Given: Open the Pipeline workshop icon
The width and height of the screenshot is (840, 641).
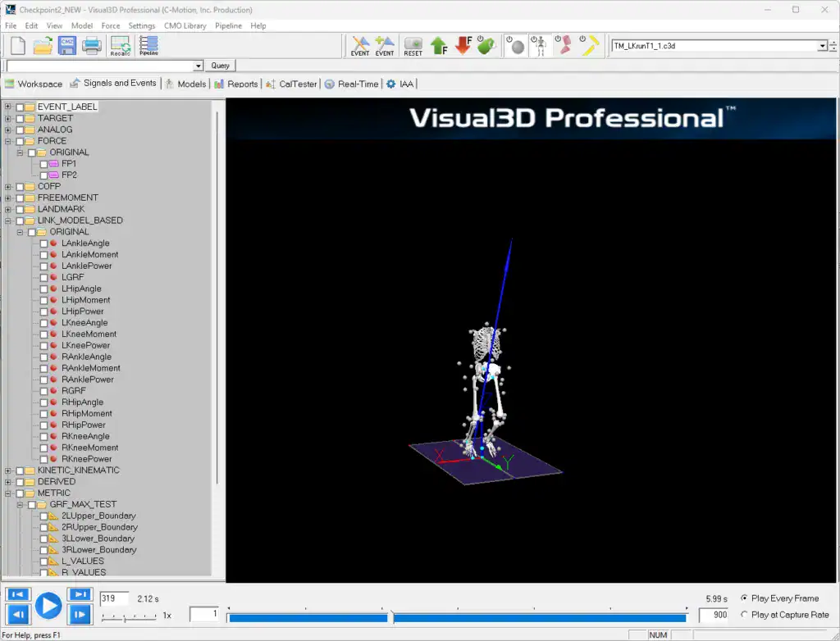Looking at the screenshot, I should [148, 46].
